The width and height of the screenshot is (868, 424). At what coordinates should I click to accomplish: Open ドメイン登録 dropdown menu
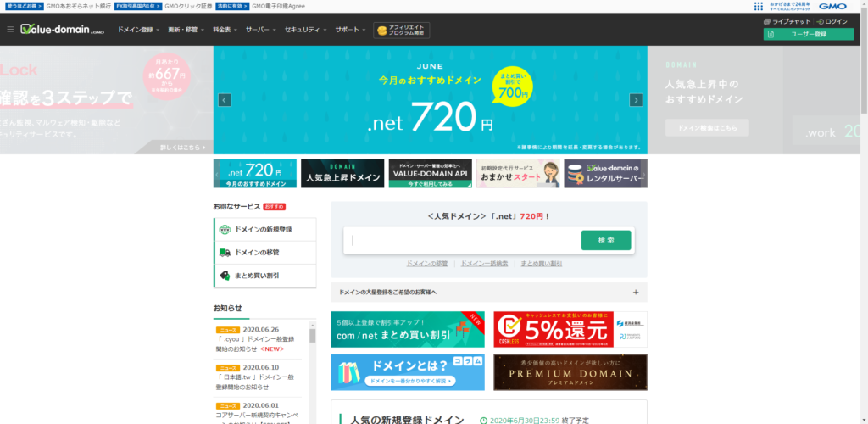[138, 30]
